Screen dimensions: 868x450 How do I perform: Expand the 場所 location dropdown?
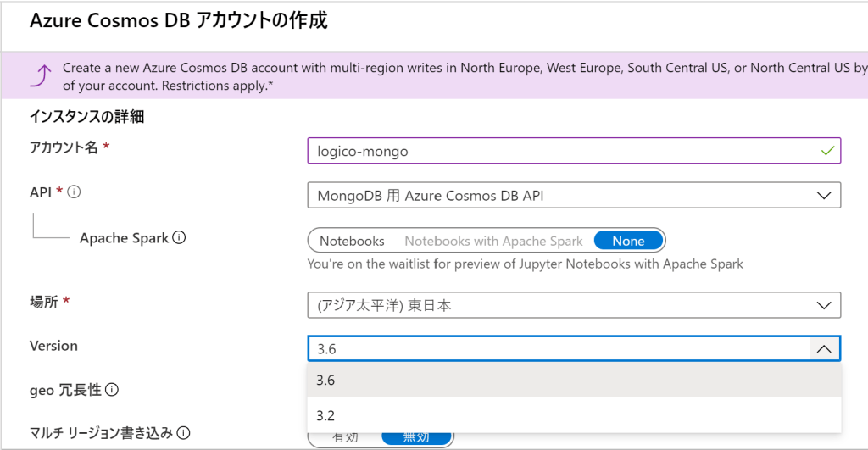[573, 305]
